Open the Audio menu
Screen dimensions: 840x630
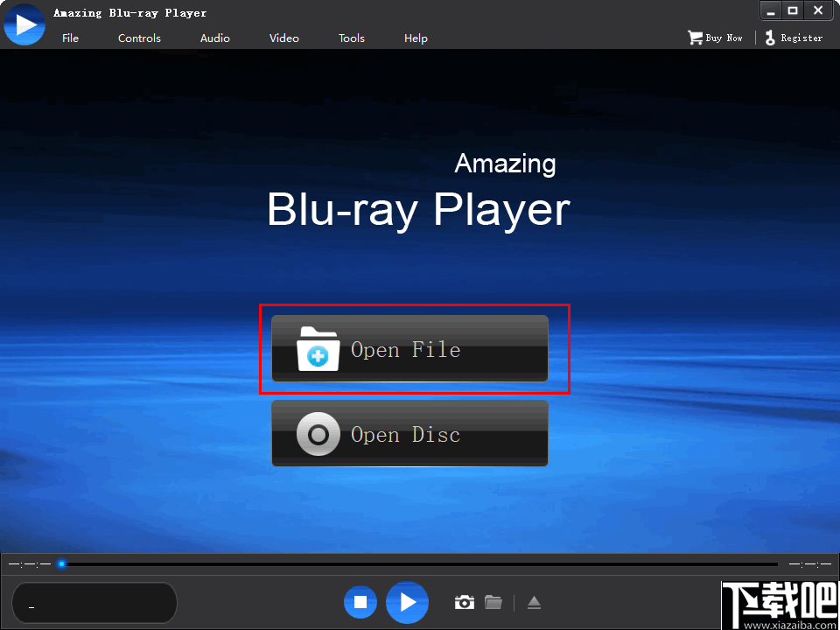click(x=214, y=38)
